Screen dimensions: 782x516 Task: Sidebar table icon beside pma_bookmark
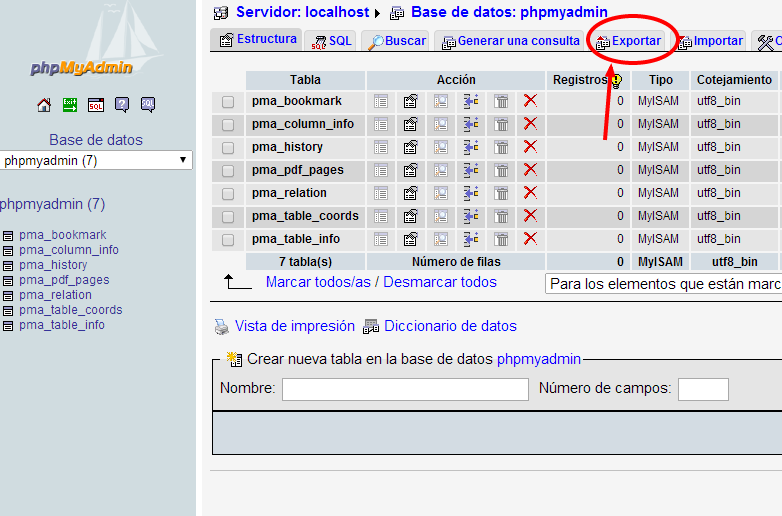click(8, 236)
